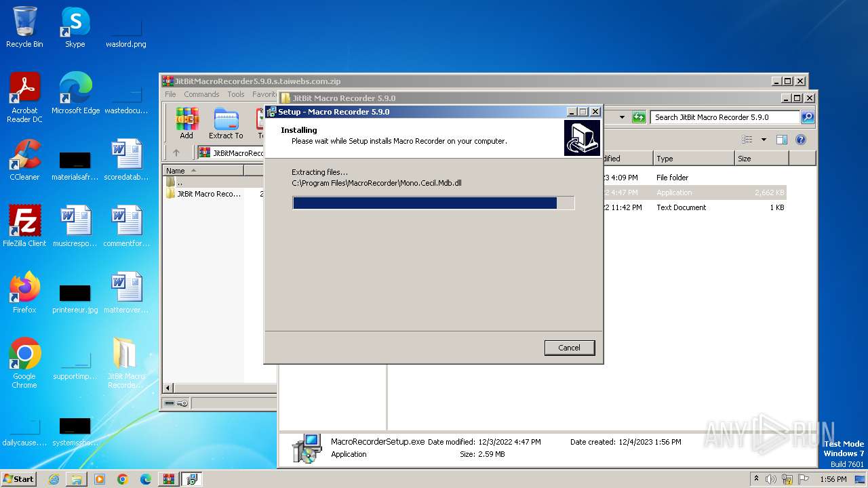Sort by Name column in WinRAR

[203, 171]
